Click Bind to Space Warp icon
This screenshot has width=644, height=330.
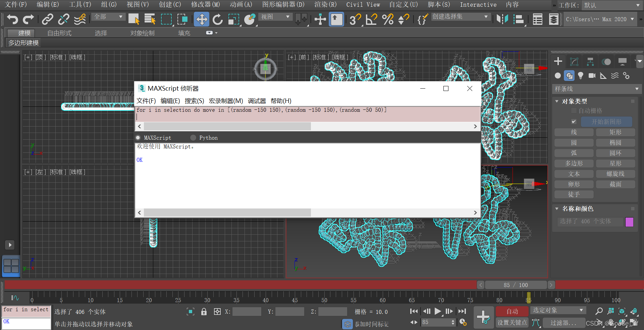click(80, 19)
